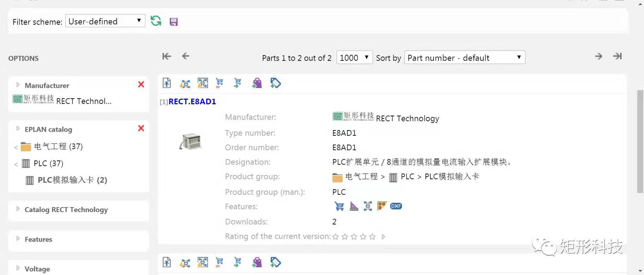
Task: Open the Filter scheme User-defined dropdown
Action: click(105, 21)
